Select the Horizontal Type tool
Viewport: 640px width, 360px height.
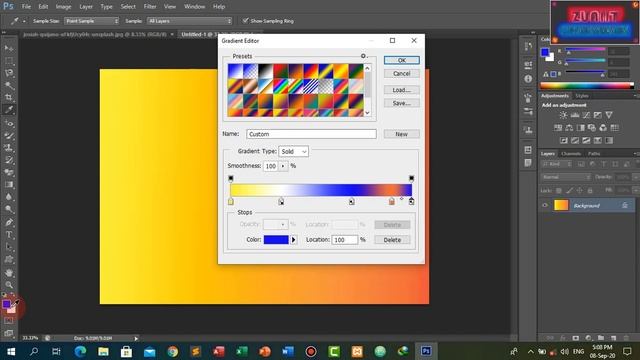pyautogui.click(x=9, y=235)
